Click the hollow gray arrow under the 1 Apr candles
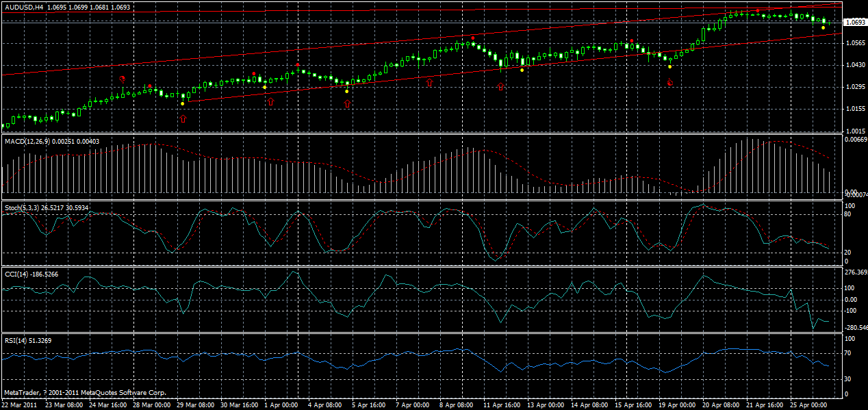The image size is (868, 410). [270, 101]
